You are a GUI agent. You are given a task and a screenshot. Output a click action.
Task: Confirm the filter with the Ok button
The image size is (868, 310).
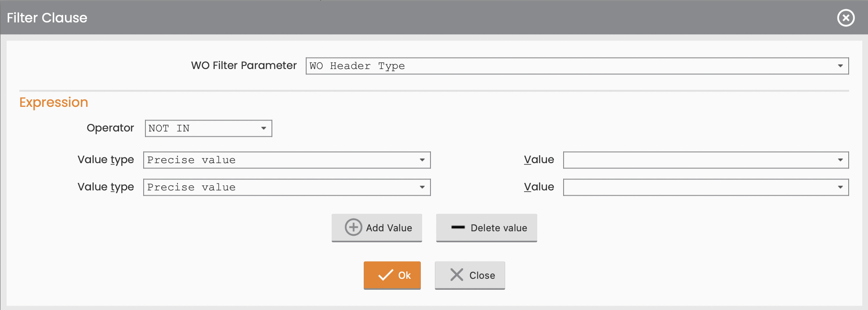click(392, 275)
